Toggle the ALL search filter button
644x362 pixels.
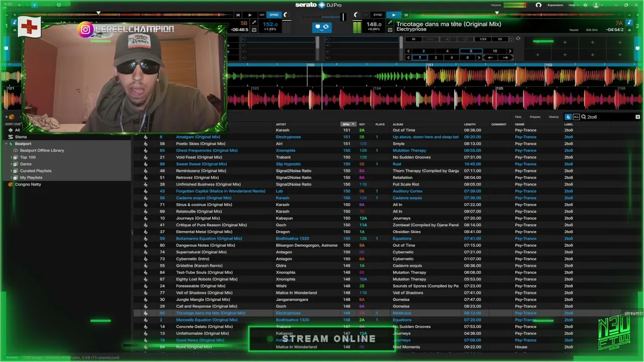click(x=576, y=117)
